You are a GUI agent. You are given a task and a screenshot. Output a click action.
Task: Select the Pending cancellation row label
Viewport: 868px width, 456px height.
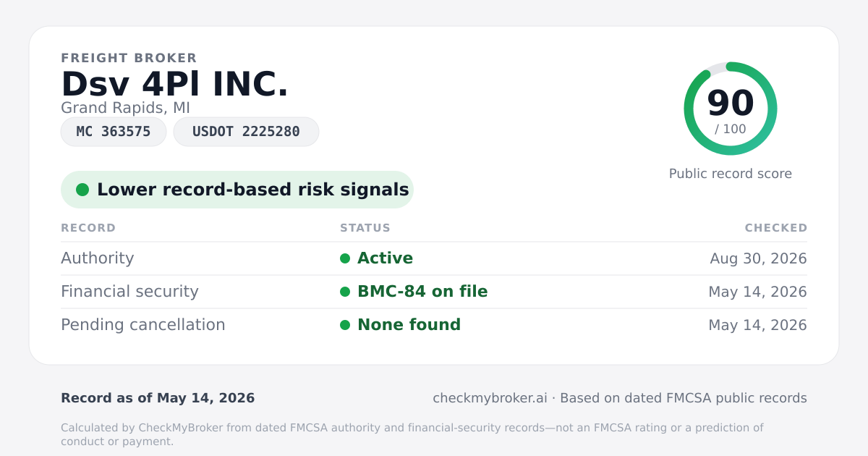[143, 325]
